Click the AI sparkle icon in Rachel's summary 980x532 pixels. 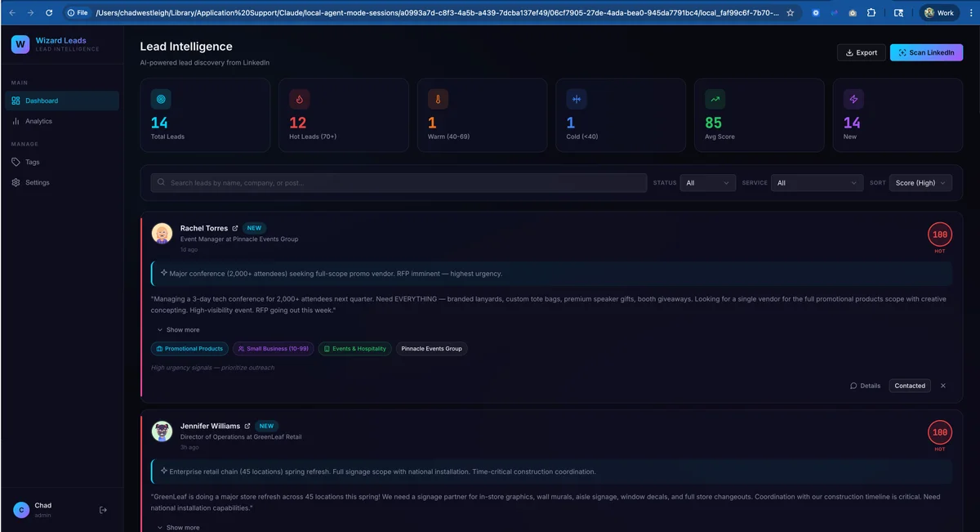(163, 273)
